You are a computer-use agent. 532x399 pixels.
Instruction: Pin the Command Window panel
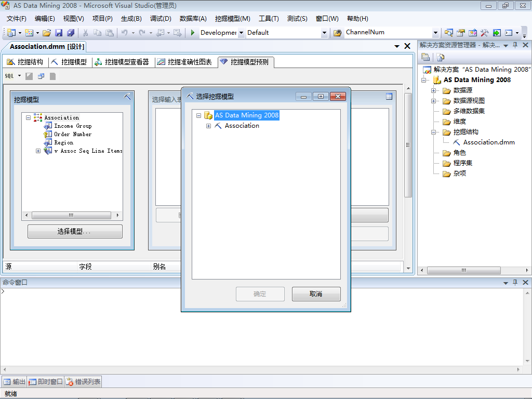point(515,282)
